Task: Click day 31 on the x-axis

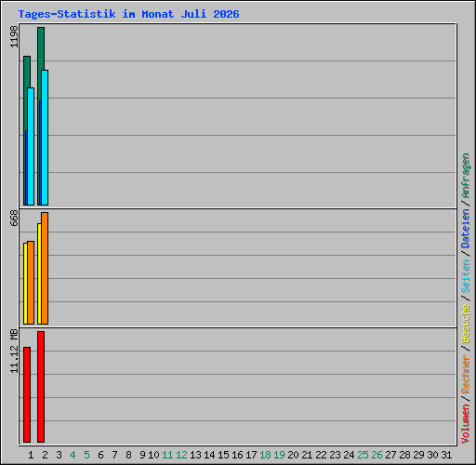Action: click(x=446, y=455)
